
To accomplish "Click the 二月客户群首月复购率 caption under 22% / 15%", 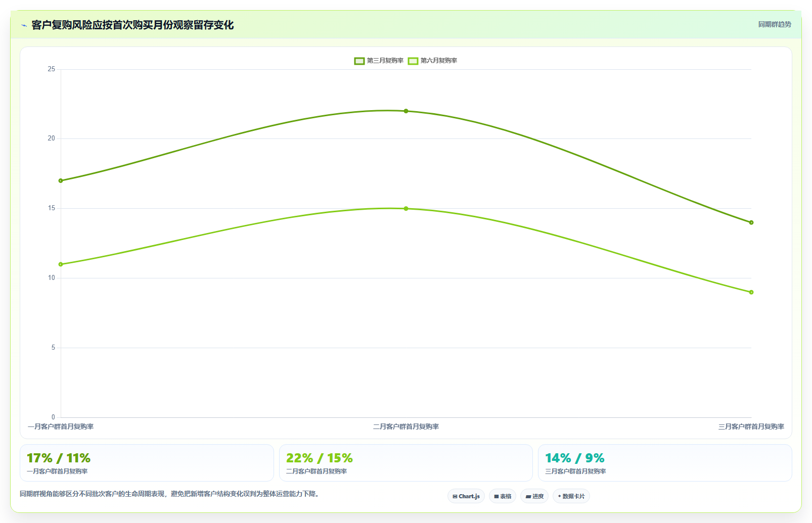I will pos(317,471).
